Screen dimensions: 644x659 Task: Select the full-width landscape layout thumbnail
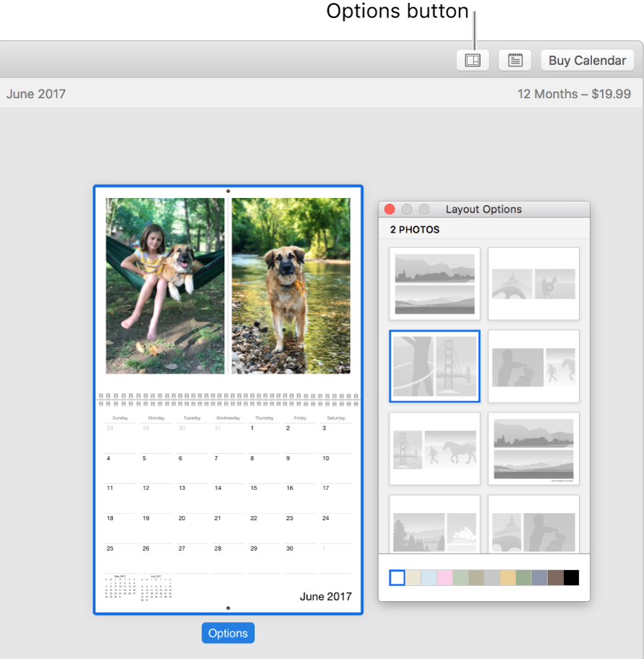click(434, 283)
